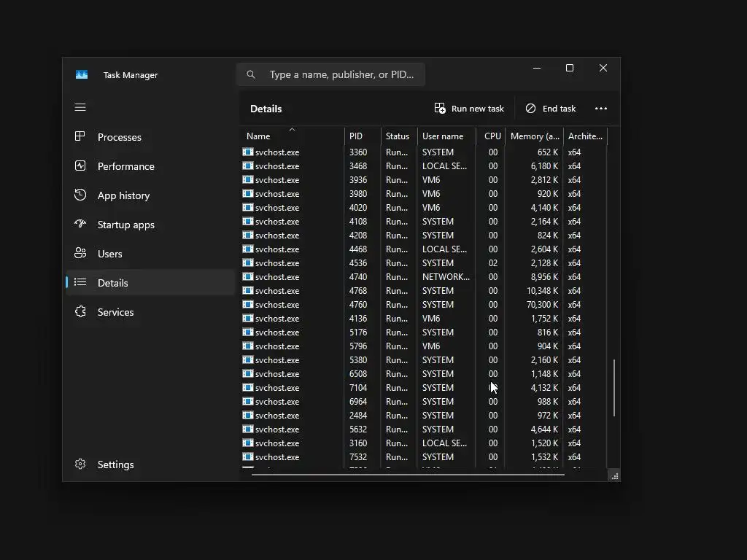Sort by the Status column header
The image size is (747, 560).
(399, 136)
